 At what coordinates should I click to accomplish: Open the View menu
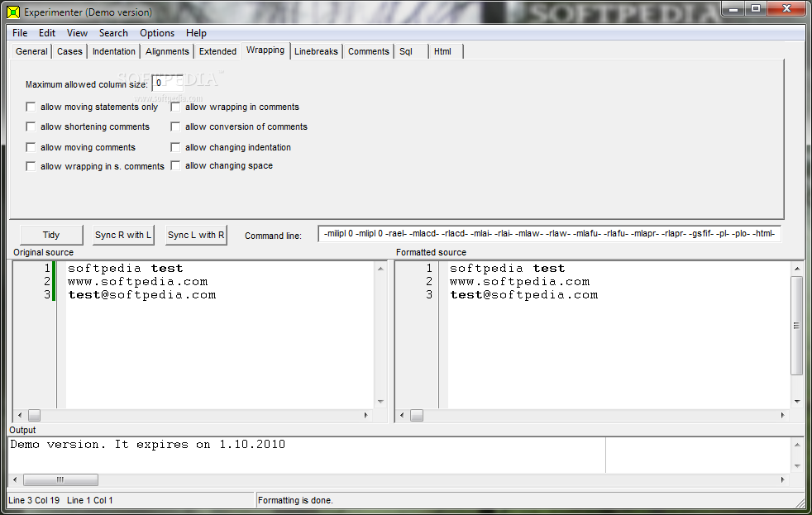77,32
